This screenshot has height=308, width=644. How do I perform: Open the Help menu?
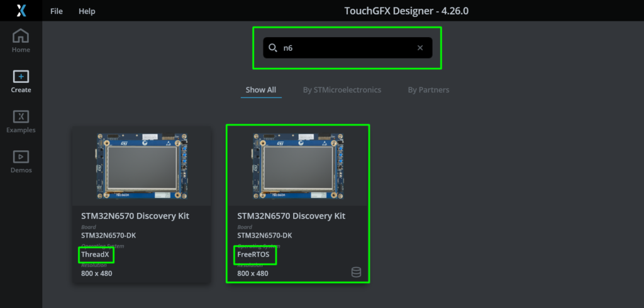[x=87, y=11]
